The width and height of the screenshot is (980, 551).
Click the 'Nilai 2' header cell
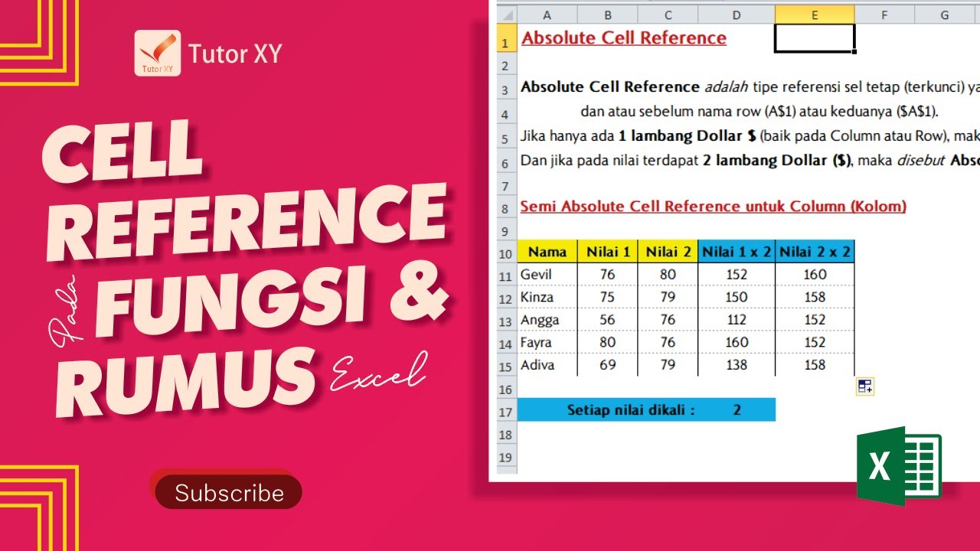point(668,252)
